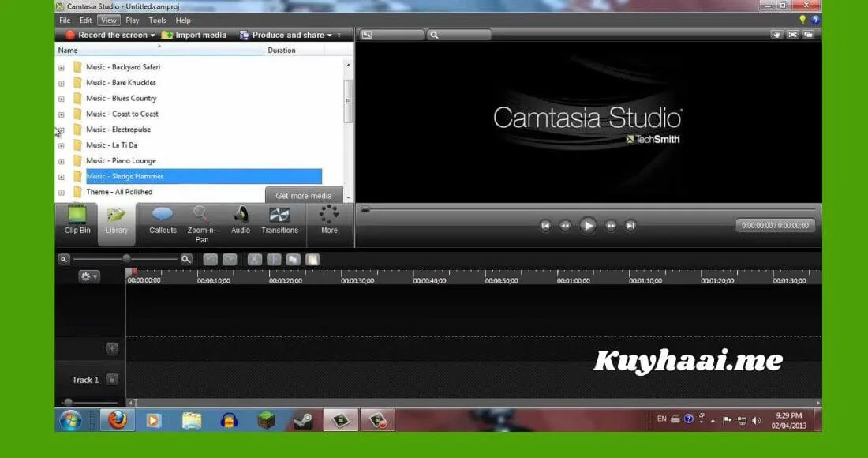Image resolution: width=868 pixels, height=458 pixels.
Task: Click the Split button on timeline toolbar
Action: tap(274, 259)
